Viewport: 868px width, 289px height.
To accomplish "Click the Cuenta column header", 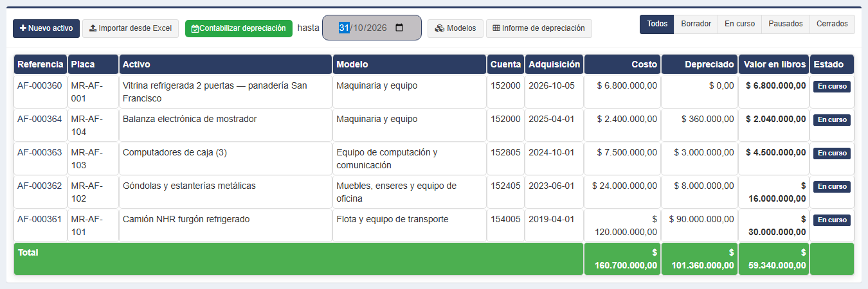I will click(x=505, y=64).
